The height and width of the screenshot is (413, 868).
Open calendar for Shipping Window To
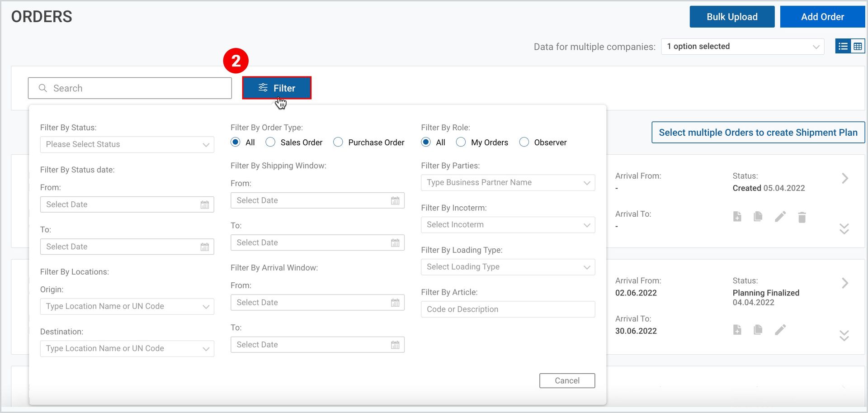pyautogui.click(x=395, y=243)
